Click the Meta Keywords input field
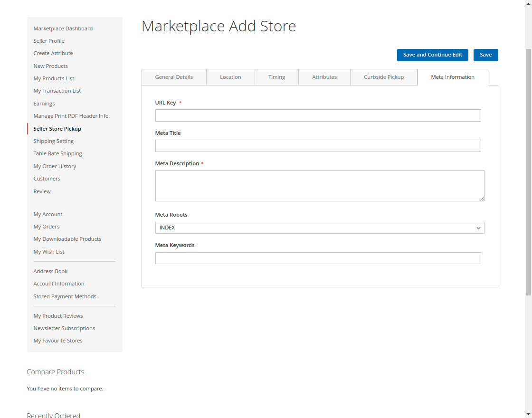 tap(318, 258)
